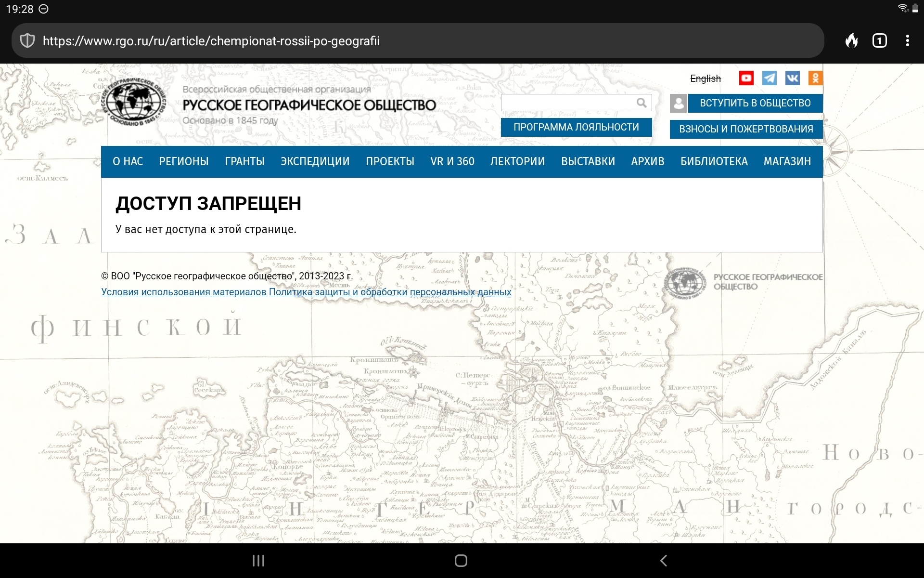The image size is (924, 578).
Task: Click the YouTube social icon
Action: pos(746,78)
